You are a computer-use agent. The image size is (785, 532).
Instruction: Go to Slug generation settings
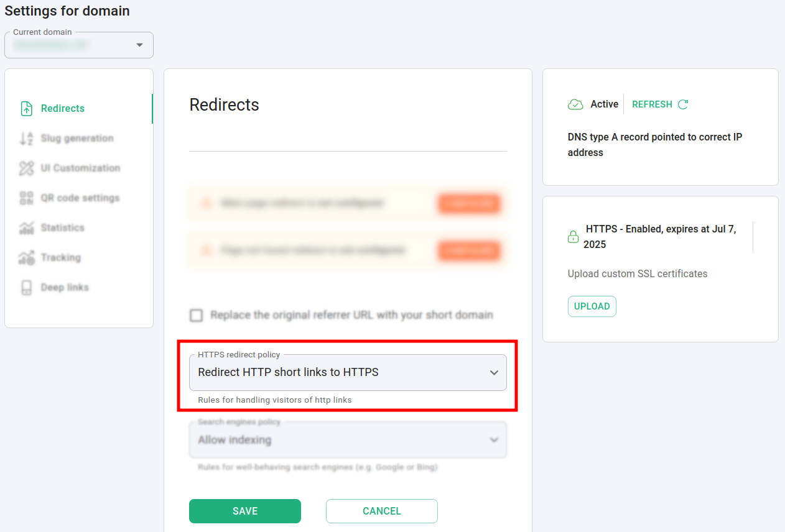(77, 139)
